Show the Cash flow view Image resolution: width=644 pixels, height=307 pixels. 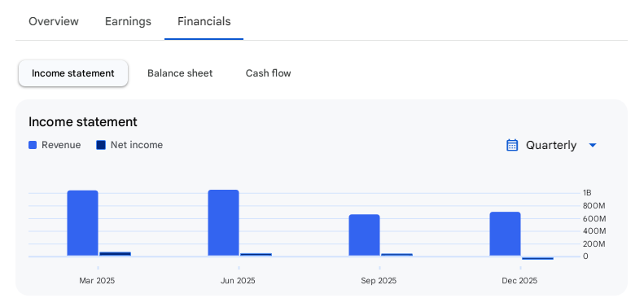pos(268,73)
